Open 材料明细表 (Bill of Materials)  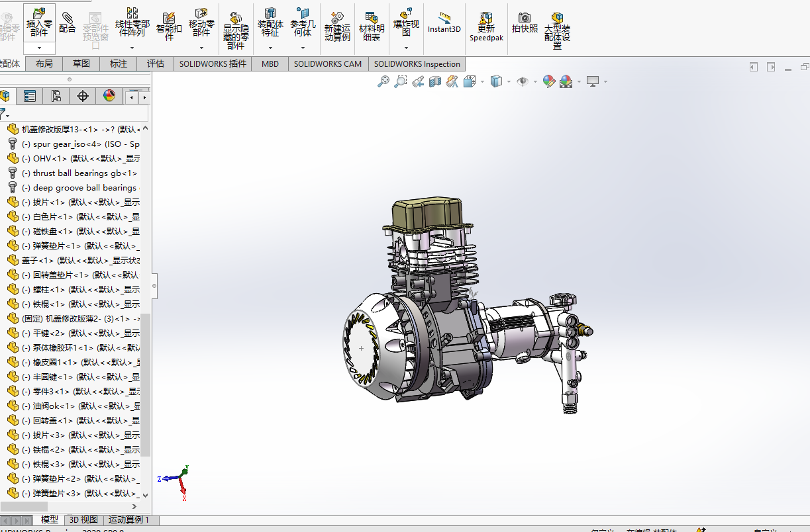pos(372,26)
